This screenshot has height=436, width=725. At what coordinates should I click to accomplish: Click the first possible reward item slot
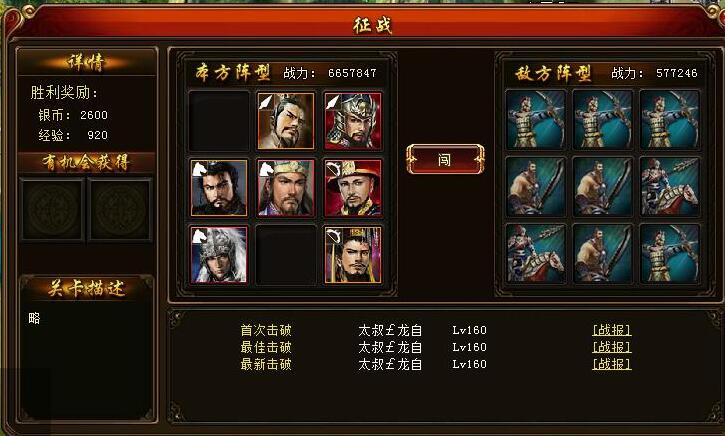[52, 209]
